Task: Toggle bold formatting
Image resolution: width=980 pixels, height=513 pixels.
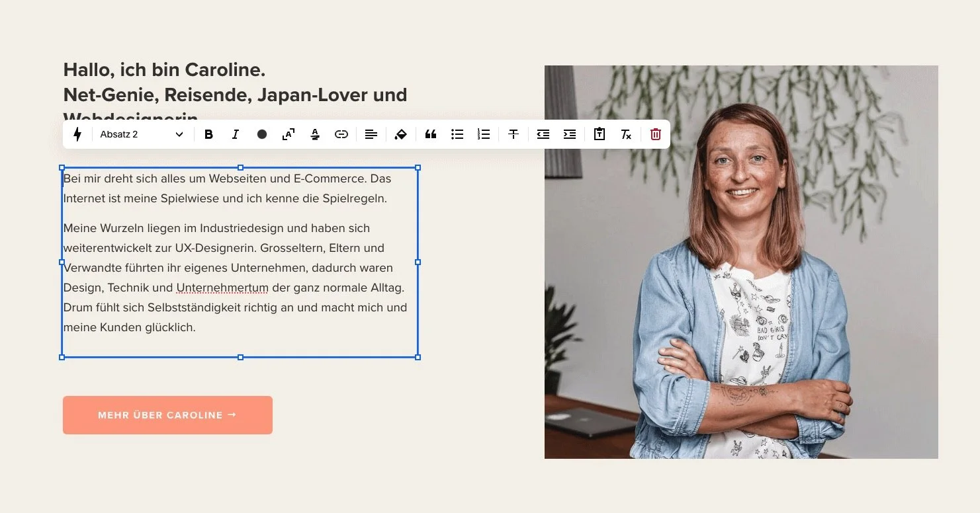Action: click(x=209, y=134)
